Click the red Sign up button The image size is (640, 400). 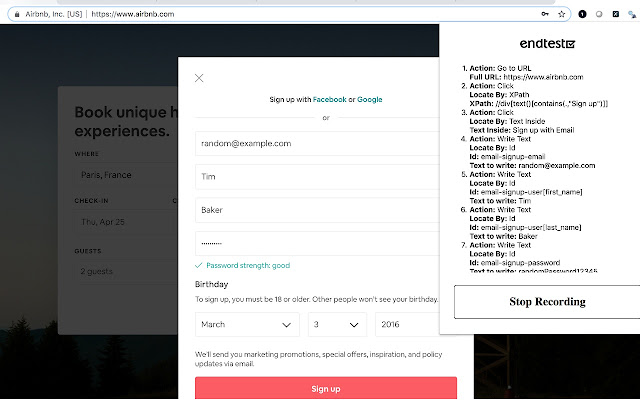coord(326,388)
